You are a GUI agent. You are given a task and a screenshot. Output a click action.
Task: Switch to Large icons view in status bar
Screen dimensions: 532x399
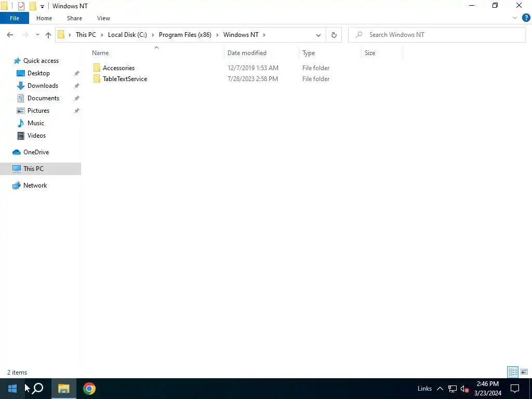[x=524, y=372]
